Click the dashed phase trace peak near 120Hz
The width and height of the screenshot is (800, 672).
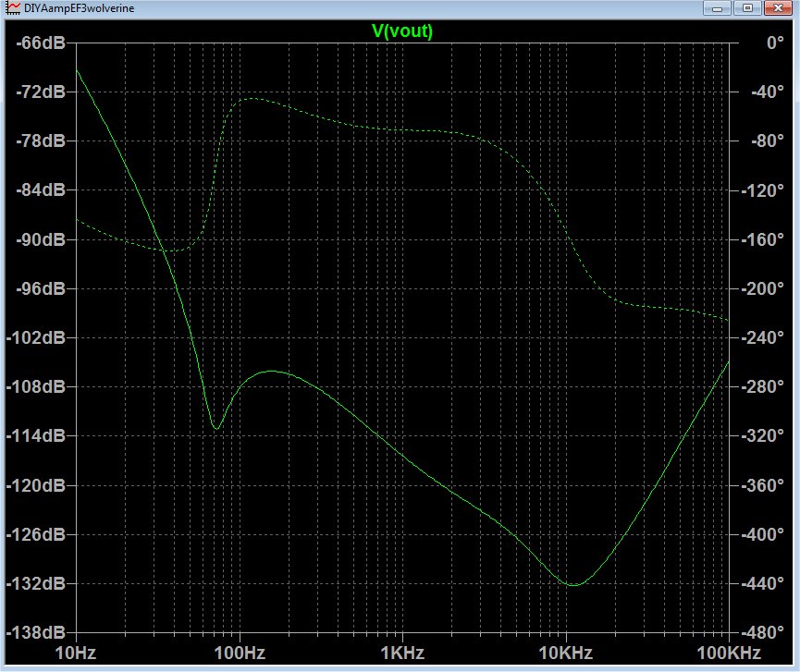point(253,99)
